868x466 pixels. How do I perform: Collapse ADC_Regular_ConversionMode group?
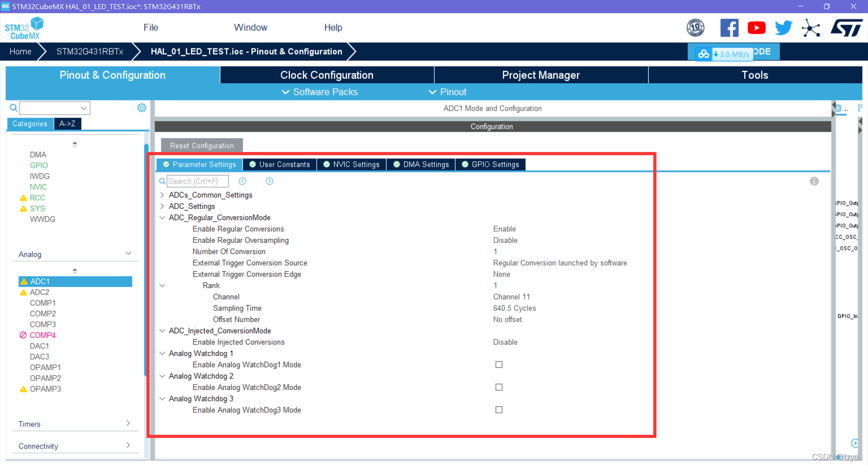point(162,218)
